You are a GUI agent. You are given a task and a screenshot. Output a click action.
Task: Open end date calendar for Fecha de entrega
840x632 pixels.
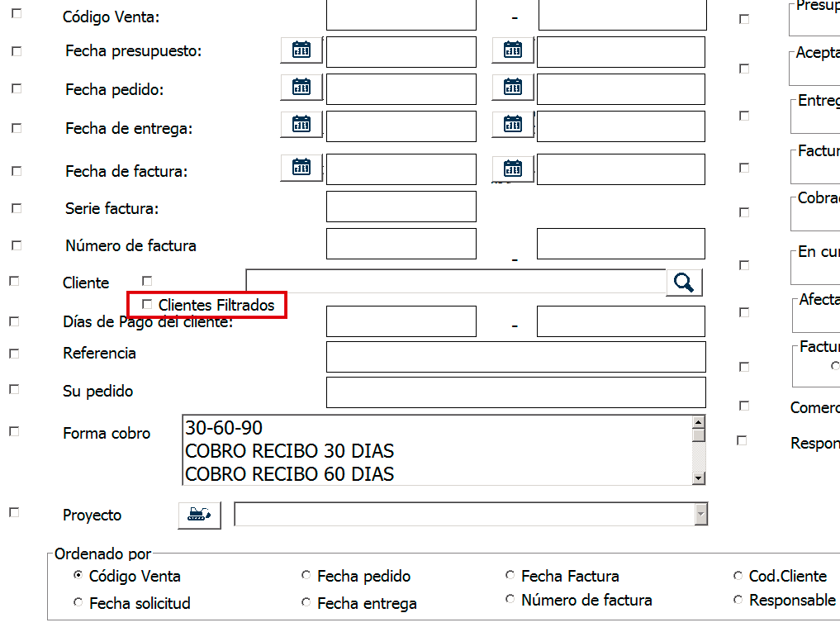coord(513,125)
